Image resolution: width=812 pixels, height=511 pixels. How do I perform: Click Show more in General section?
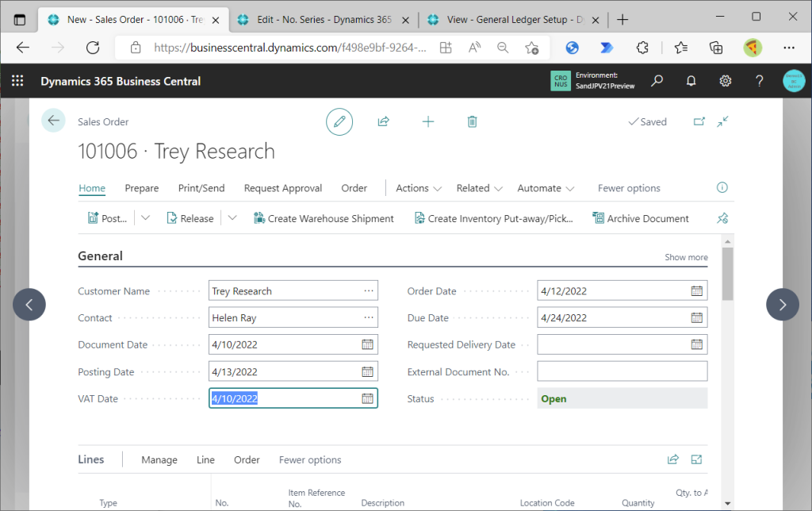pyautogui.click(x=686, y=257)
